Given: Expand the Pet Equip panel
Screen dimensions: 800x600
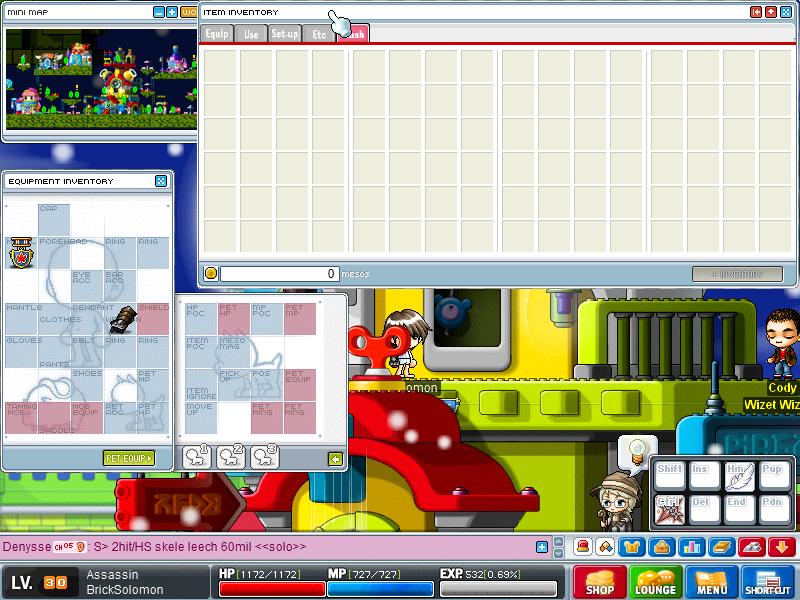Looking at the screenshot, I should tap(129, 458).
